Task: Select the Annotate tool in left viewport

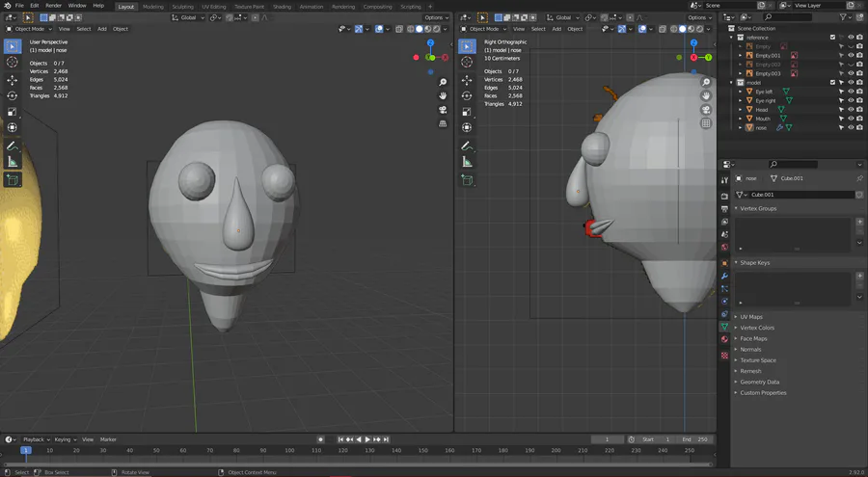Action: pyautogui.click(x=13, y=146)
